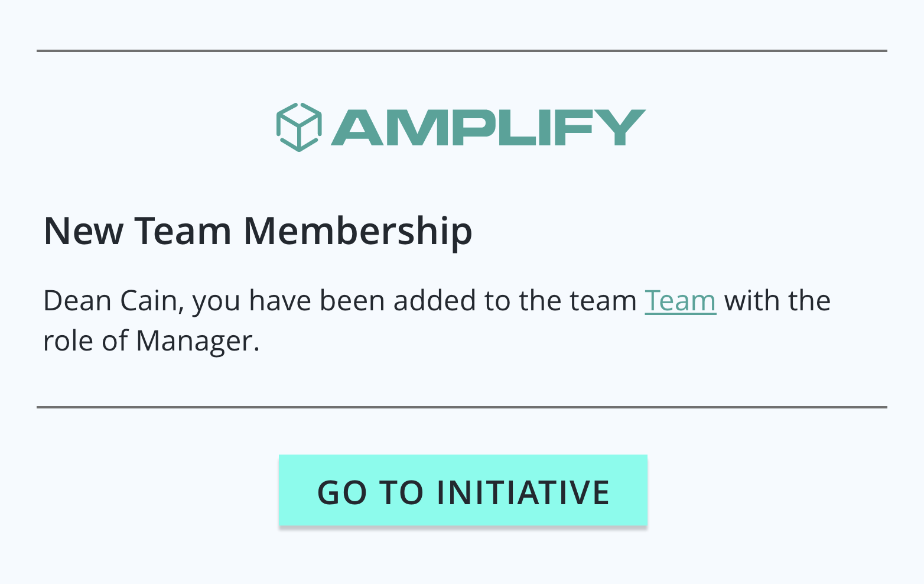Click the top horizontal divider line

click(462, 51)
